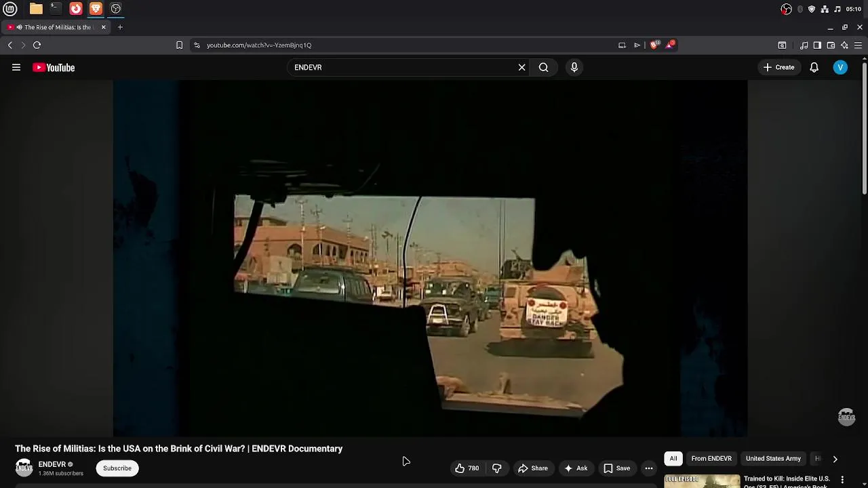Save the video to a playlist
Viewport: 868px width, 488px height.
point(616,468)
